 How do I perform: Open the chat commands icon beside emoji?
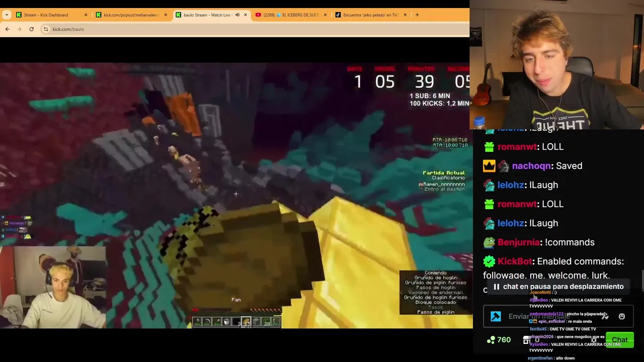click(605, 316)
